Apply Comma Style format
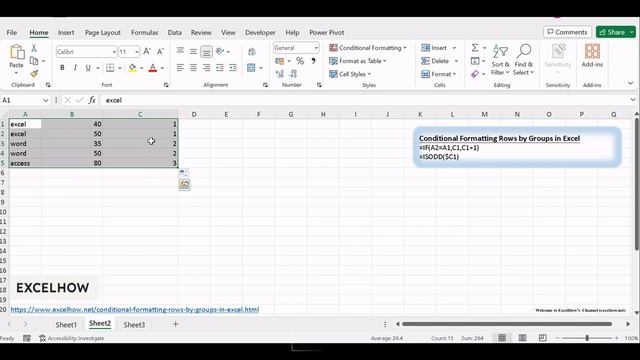The image size is (640, 360). (x=313, y=61)
